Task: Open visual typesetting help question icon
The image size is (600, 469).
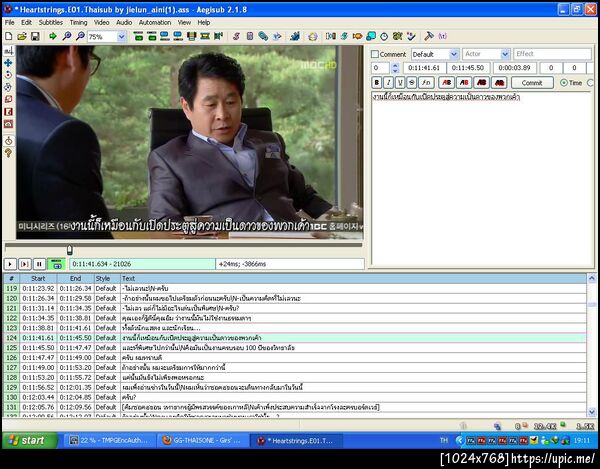Action: point(8,153)
